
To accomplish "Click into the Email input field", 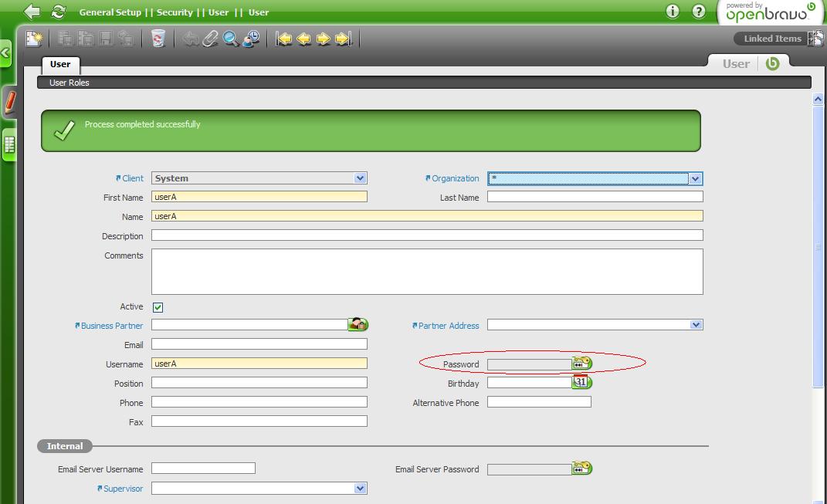I will [259, 344].
